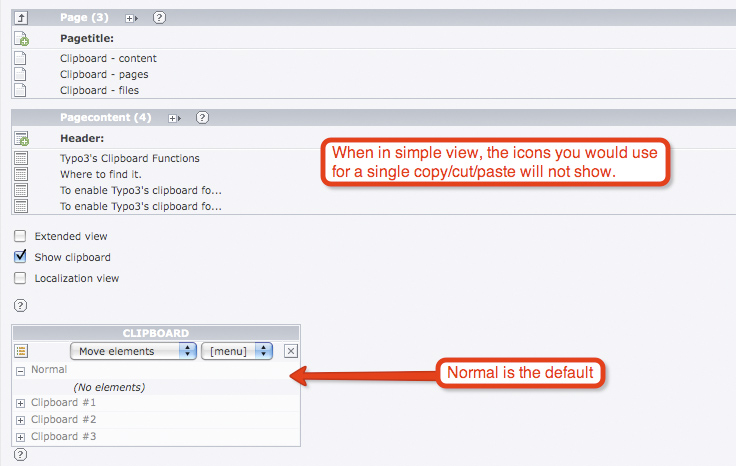Click help icon below the Clipboard panel
Image resolution: width=736 pixels, height=466 pixels.
[20, 455]
